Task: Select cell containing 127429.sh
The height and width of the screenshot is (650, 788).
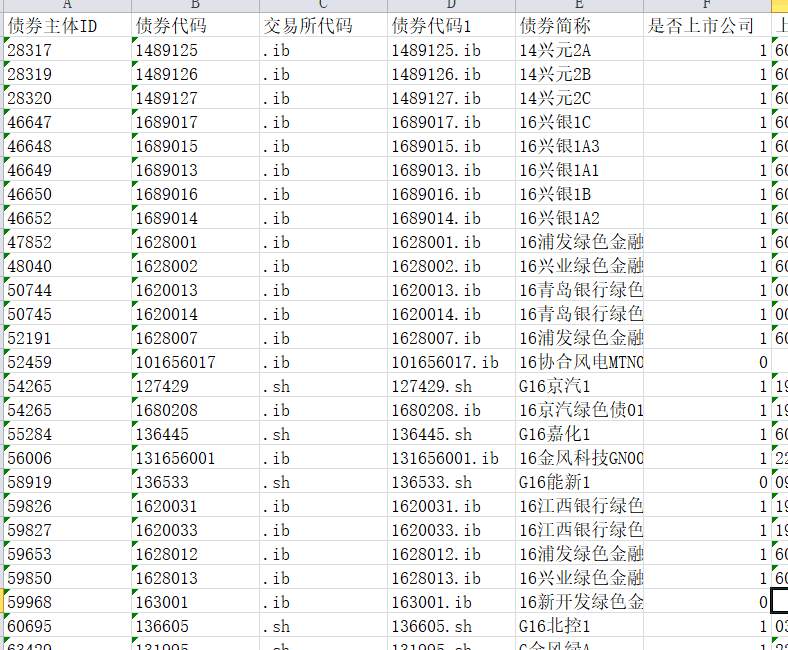Action: tap(451, 386)
